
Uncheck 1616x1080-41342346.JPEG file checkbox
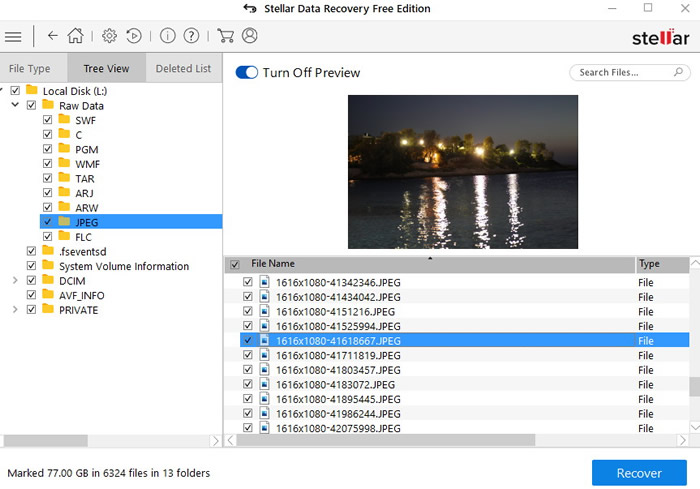click(248, 283)
